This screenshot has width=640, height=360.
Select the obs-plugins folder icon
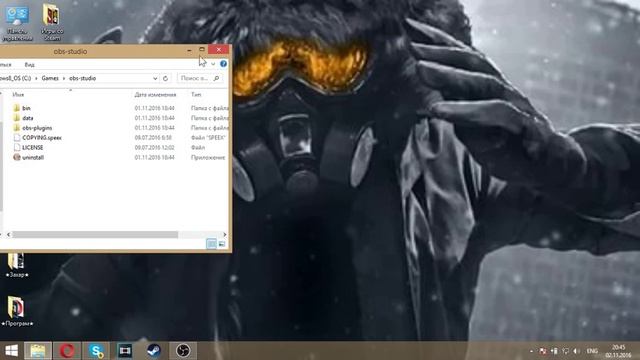(16, 128)
